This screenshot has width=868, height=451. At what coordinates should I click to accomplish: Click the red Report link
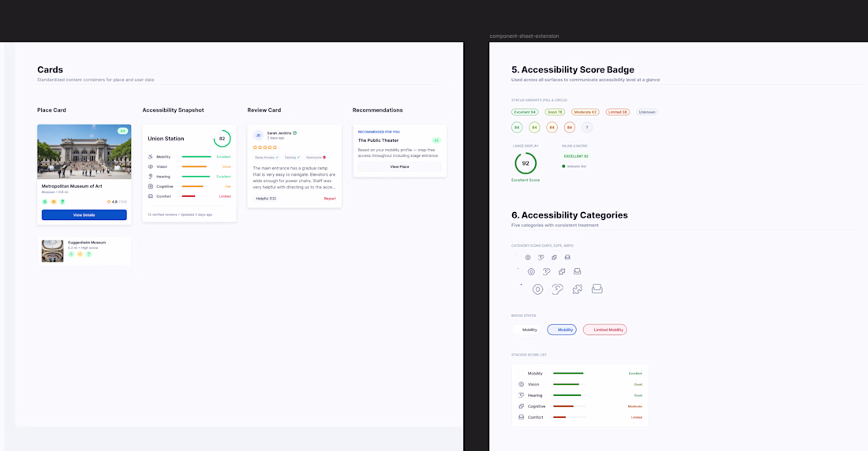[330, 199]
